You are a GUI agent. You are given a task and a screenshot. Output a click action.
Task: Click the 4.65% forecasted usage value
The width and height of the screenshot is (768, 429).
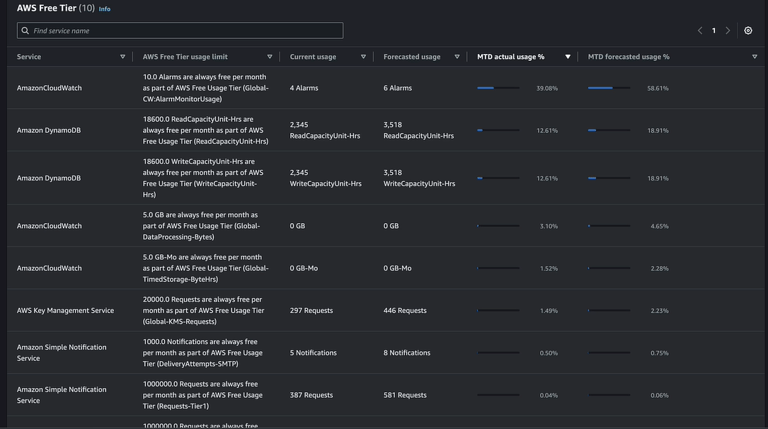coord(659,226)
